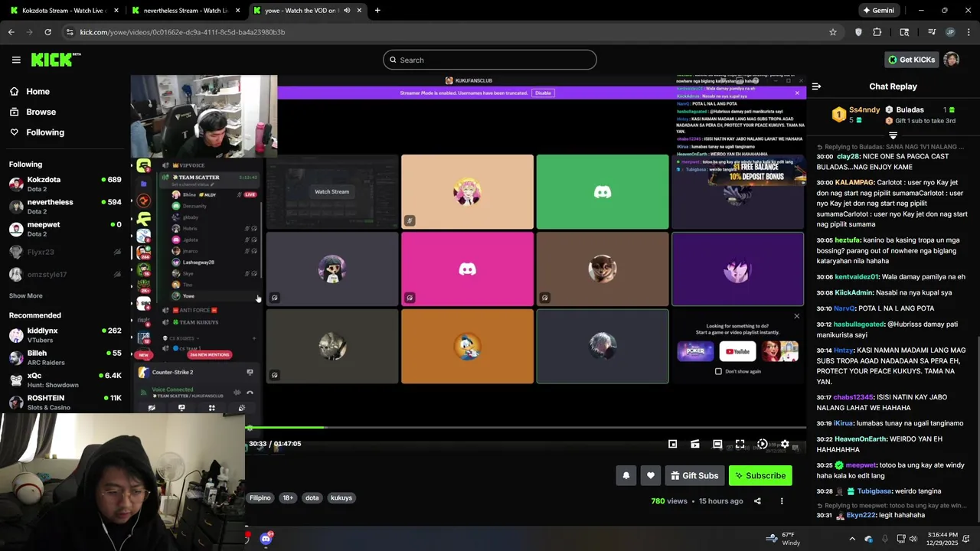Image resolution: width=980 pixels, height=551 pixels.
Task: Click the Kick search field
Action: coord(490,60)
